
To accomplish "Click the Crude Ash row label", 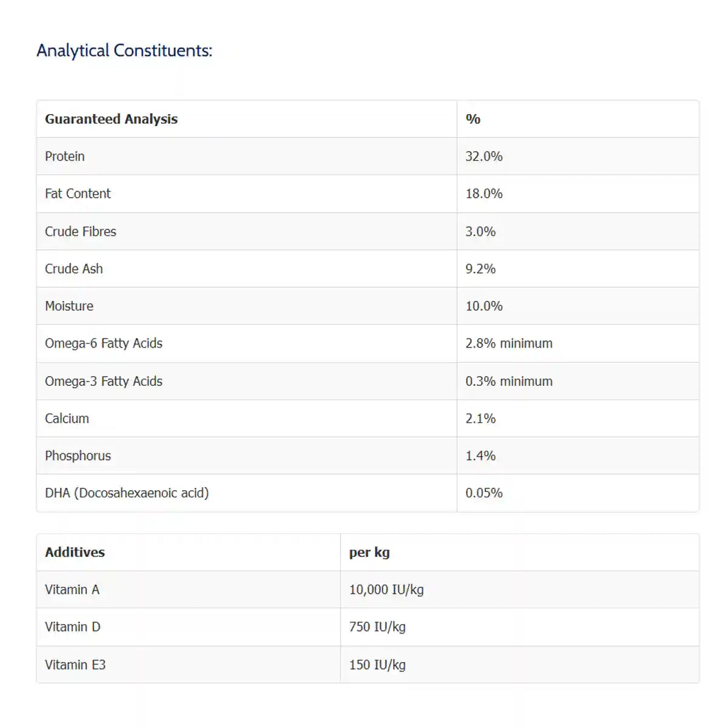I will (x=74, y=269).
